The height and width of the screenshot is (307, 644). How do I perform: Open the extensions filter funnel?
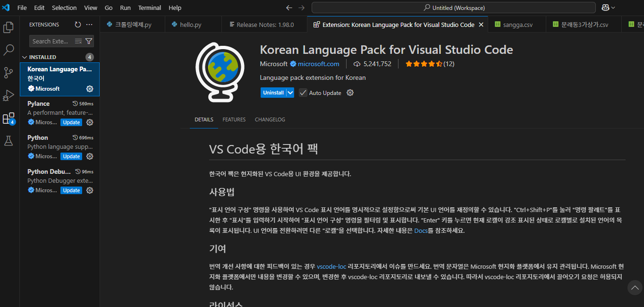(x=88, y=41)
